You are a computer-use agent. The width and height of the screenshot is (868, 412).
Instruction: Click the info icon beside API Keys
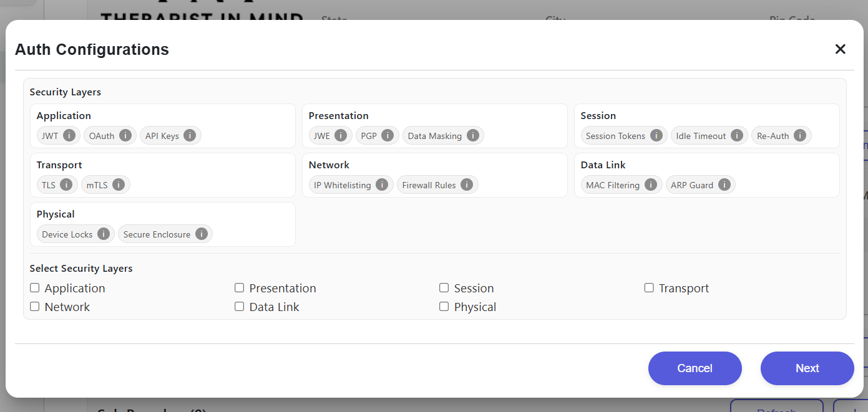(190, 135)
